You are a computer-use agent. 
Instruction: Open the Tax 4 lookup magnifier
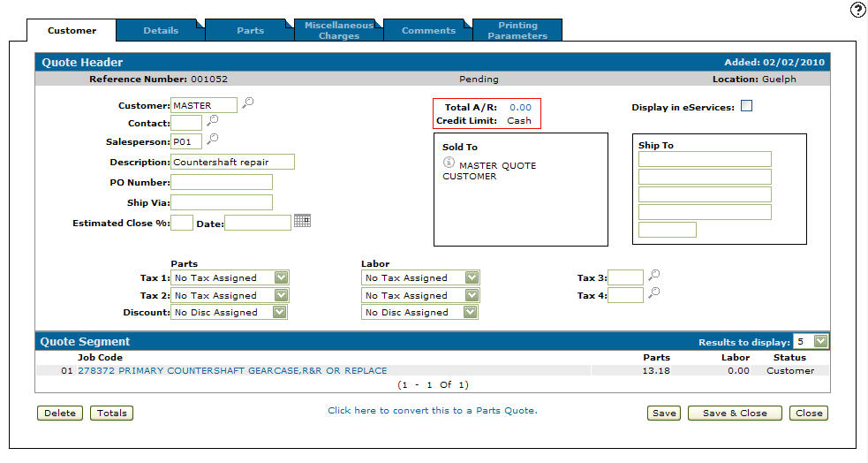point(653,292)
